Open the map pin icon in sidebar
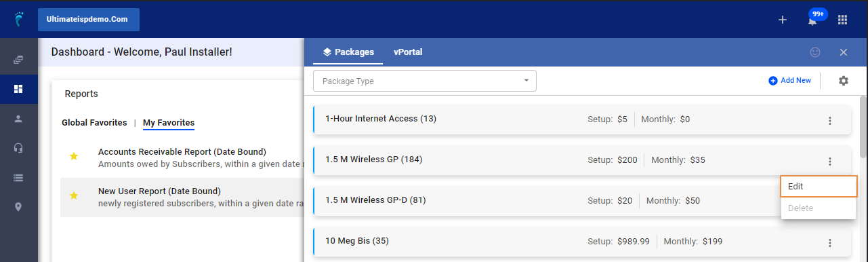The width and height of the screenshot is (868, 262). click(18, 207)
